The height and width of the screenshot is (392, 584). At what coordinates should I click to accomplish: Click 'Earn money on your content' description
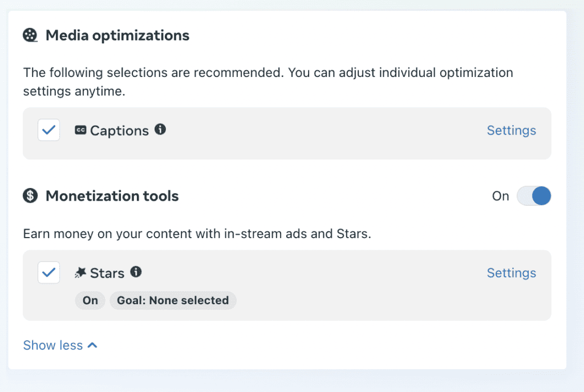pos(197,234)
